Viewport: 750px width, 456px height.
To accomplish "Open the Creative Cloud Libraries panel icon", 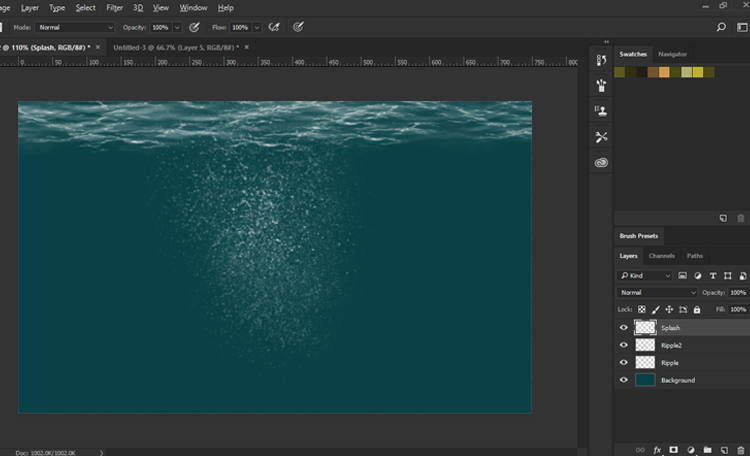I will pyautogui.click(x=601, y=162).
